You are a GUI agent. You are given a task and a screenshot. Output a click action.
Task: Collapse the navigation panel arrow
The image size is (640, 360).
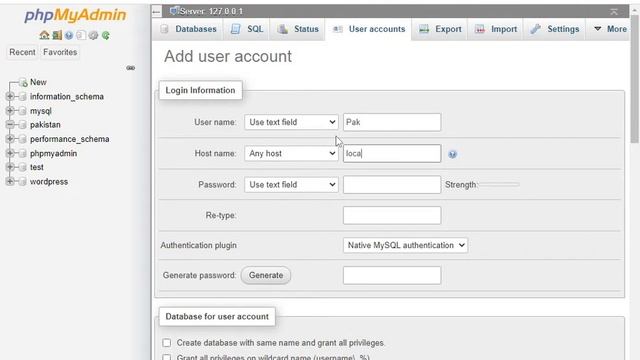coord(156,11)
